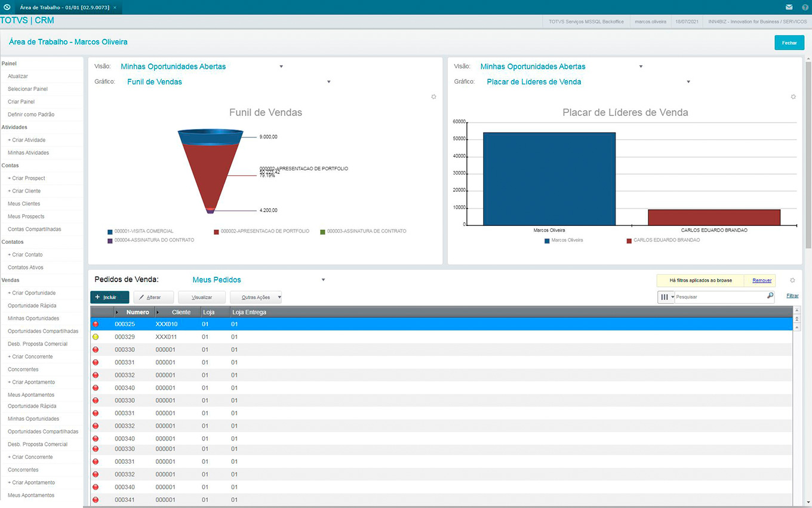Image resolution: width=812 pixels, height=508 pixels.
Task: Click the blue Marcos Oliveira legend swatch
Action: 547,240
